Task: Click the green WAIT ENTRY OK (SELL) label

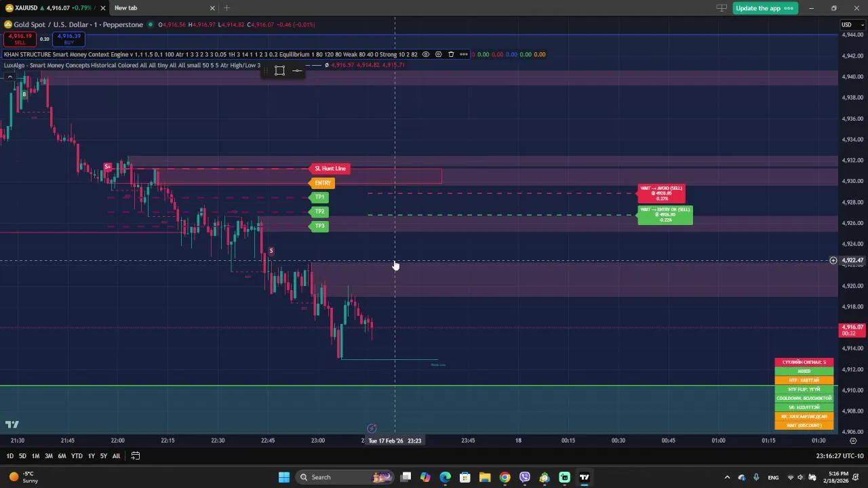Action: coord(665,216)
